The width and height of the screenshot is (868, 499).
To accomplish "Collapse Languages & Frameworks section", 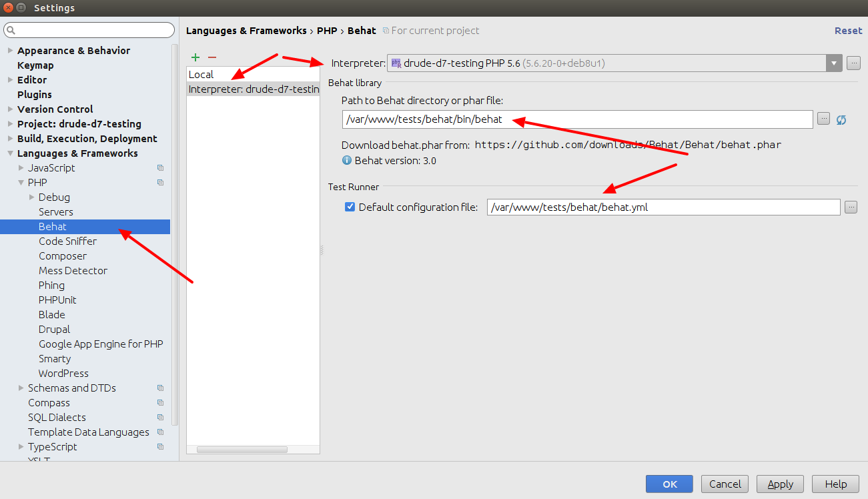I will [10, 153].
